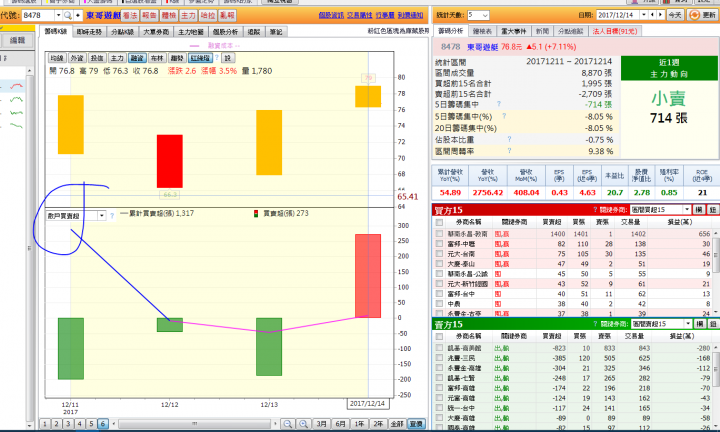This screenshot has height=432, width=720.
Task: Click the scroll-right arrow of the chart scrollbar
Action: (275, 424)
